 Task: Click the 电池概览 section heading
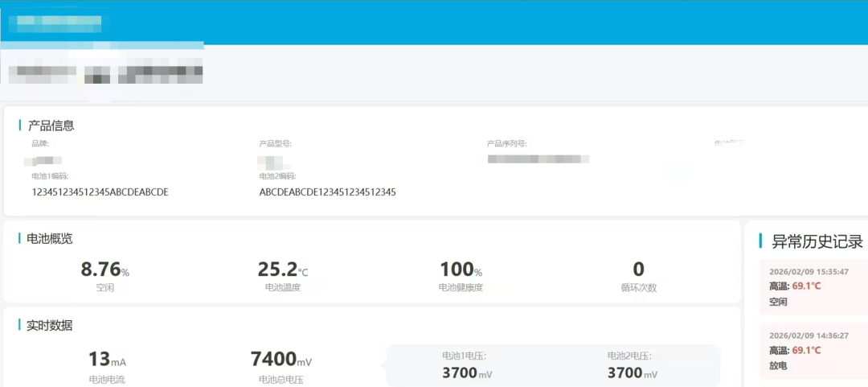[49, 239]
